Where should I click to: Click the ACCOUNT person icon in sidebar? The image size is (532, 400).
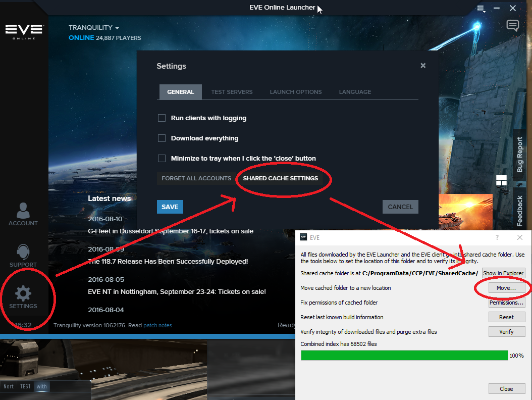(x=23, y=210)
